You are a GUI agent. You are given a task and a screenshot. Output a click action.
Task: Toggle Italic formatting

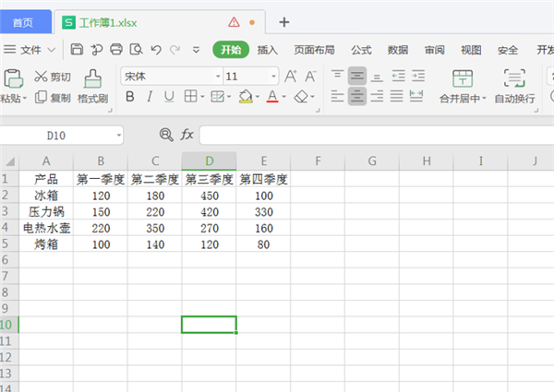pyautogui.click(x=150, y=96)
